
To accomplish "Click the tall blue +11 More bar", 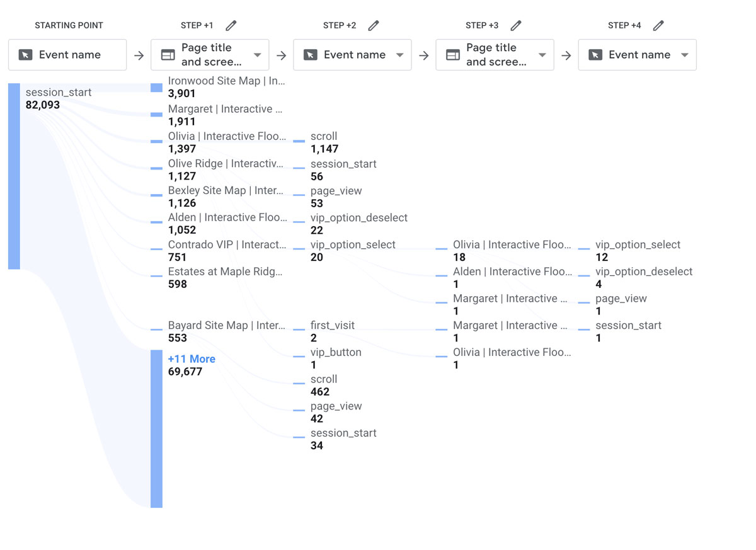I will [x=156, y=428].
